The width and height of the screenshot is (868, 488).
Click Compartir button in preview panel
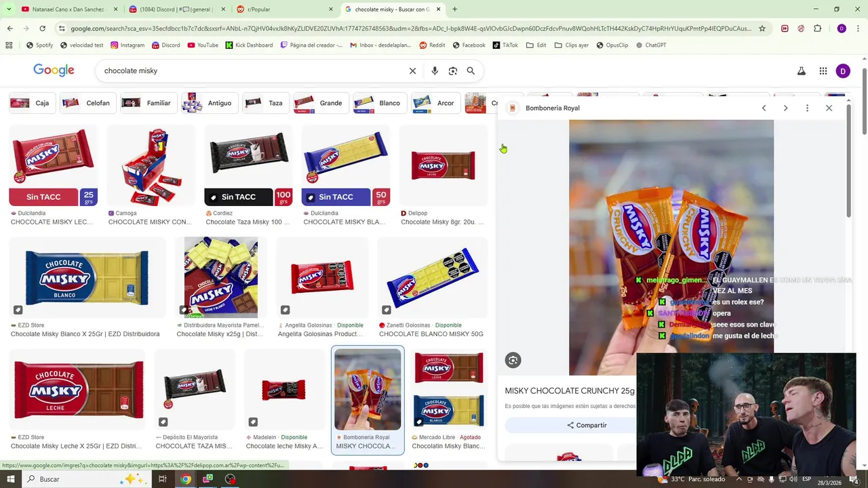587,425
